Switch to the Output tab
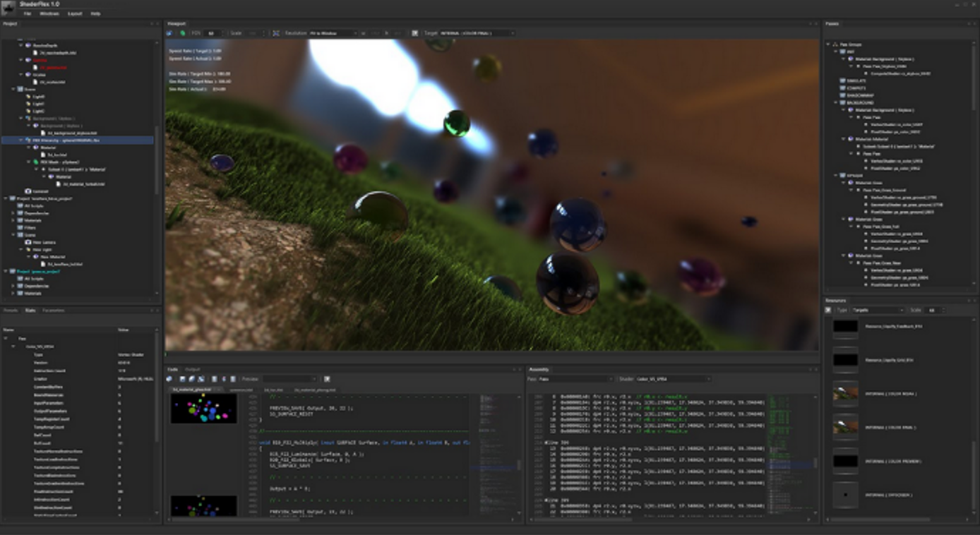The width and height of the screenshot is (980, 535). 192,370
